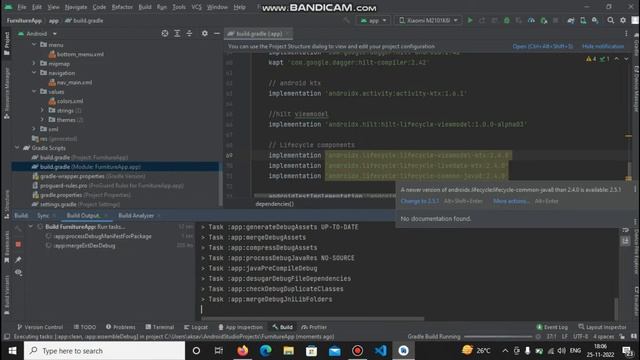
Task: Click Task View icon on taskbar
Action: [x=219, y=351]
